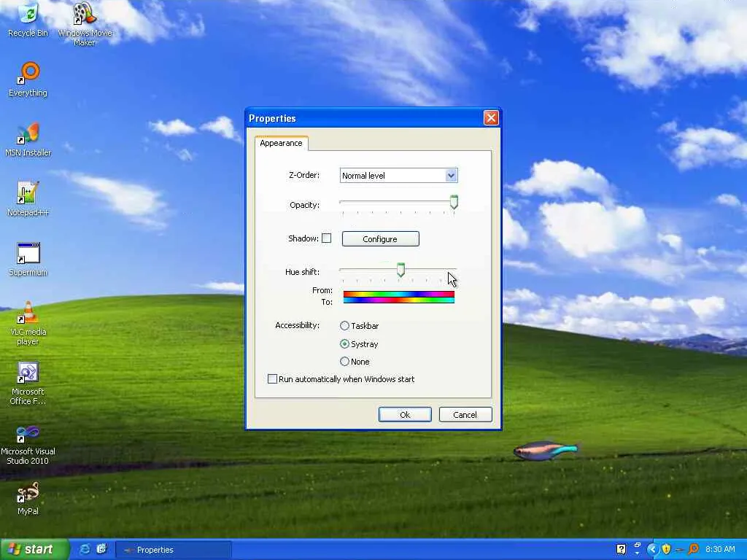747x560 pixels.
Task: Click the fish swimming on the desktop
Action: (x=546, y=450)
